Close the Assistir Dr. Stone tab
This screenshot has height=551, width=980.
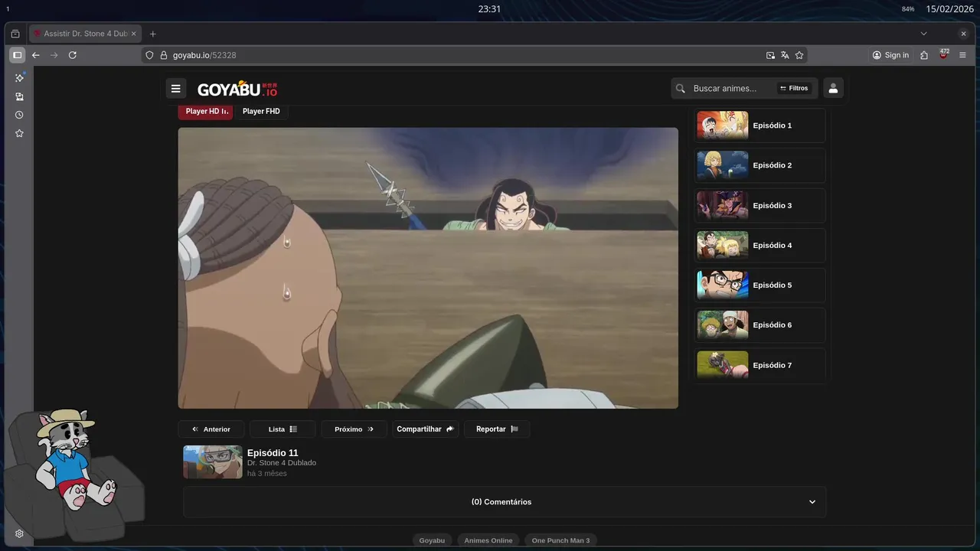(x=133, y=34)
